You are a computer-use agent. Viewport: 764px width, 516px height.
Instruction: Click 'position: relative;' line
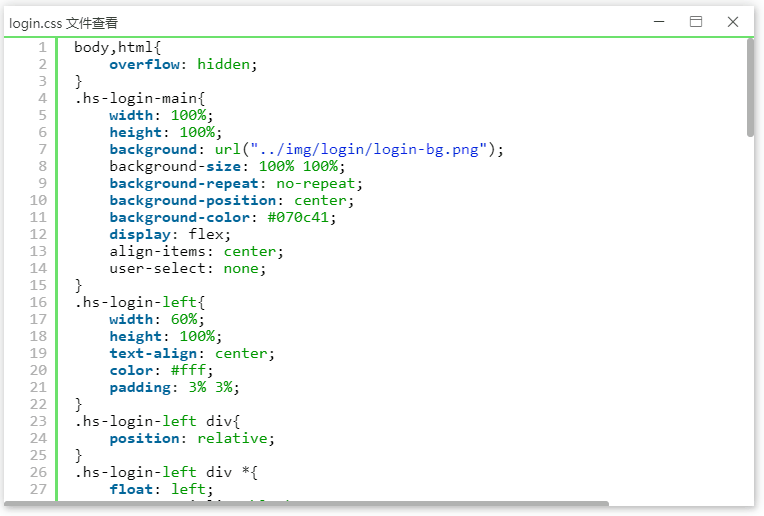point(192,438)
